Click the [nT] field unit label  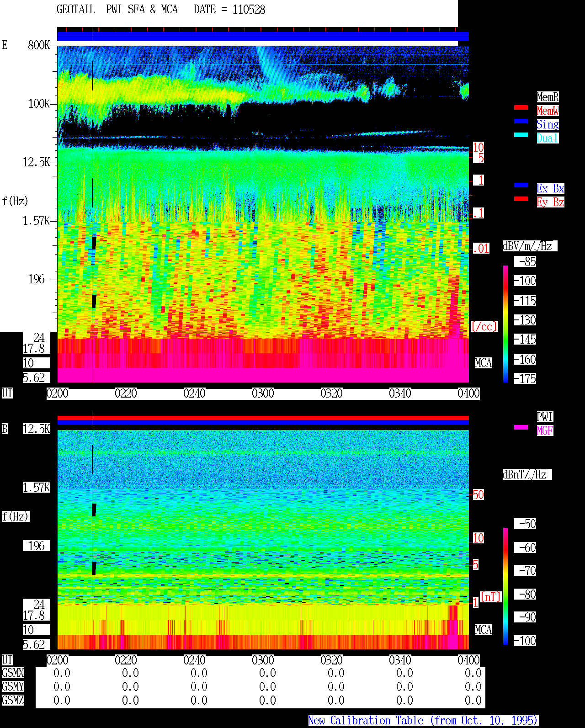(x=491, y=597)
